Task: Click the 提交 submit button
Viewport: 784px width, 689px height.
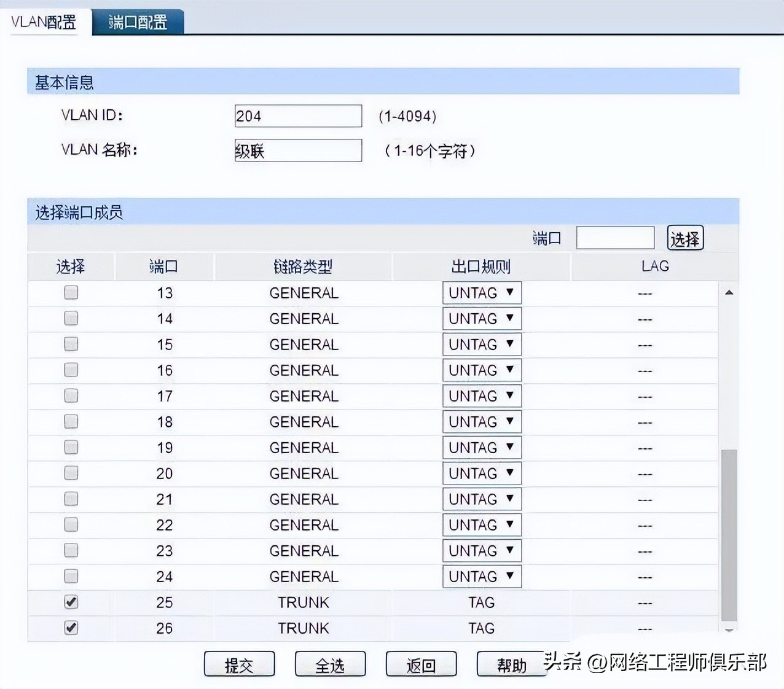Action: pyautogui.click(x=239, y=664)
